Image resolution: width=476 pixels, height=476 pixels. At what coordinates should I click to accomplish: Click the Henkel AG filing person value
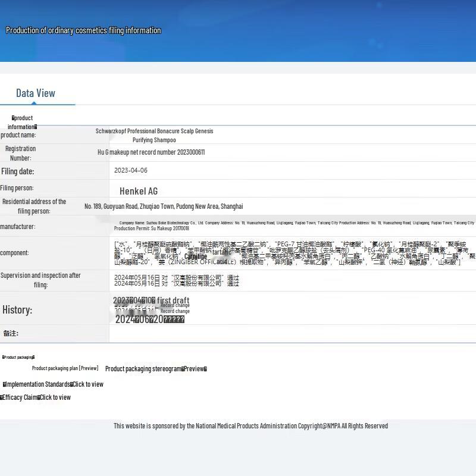(139, 191)
